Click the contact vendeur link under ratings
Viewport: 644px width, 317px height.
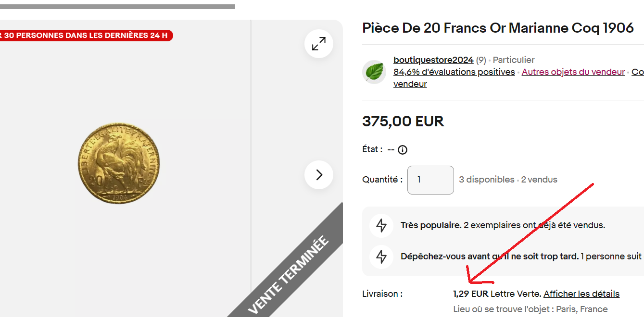(410, 84)
